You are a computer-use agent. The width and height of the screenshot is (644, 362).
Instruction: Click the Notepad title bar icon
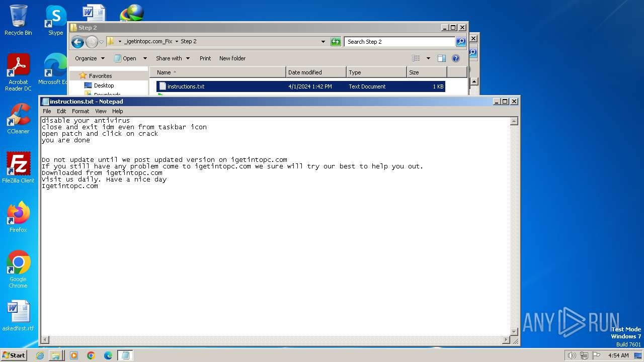pos(45,102)
